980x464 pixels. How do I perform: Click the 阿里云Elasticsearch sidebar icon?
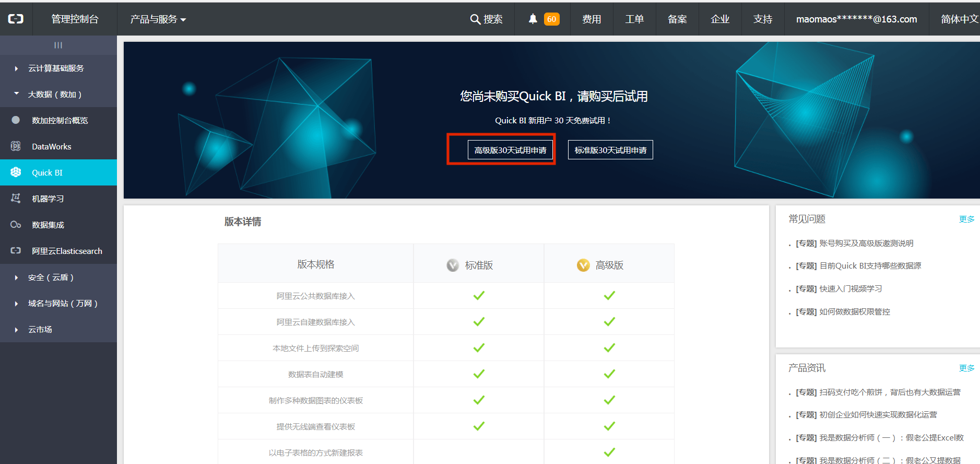point(16,251)
